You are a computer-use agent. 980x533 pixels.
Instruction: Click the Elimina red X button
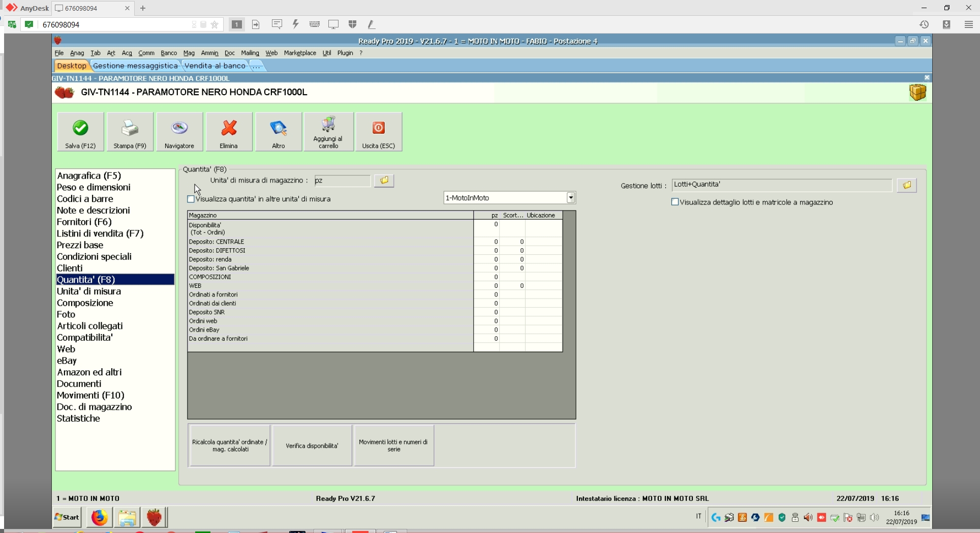coord(229,132)
